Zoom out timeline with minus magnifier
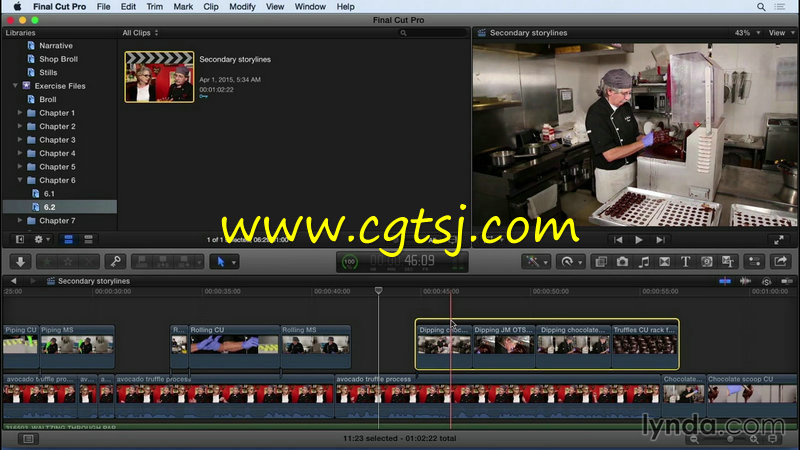Screen dimensions: 800x450 click(x=694, y=439)
